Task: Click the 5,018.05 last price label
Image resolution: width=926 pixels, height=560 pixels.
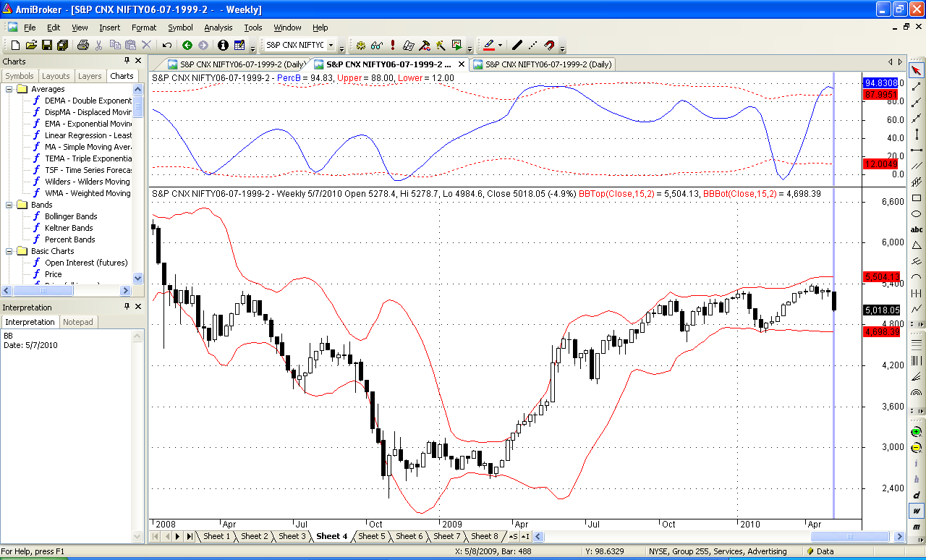Action: pyautogui.click(x=880, y=310)
